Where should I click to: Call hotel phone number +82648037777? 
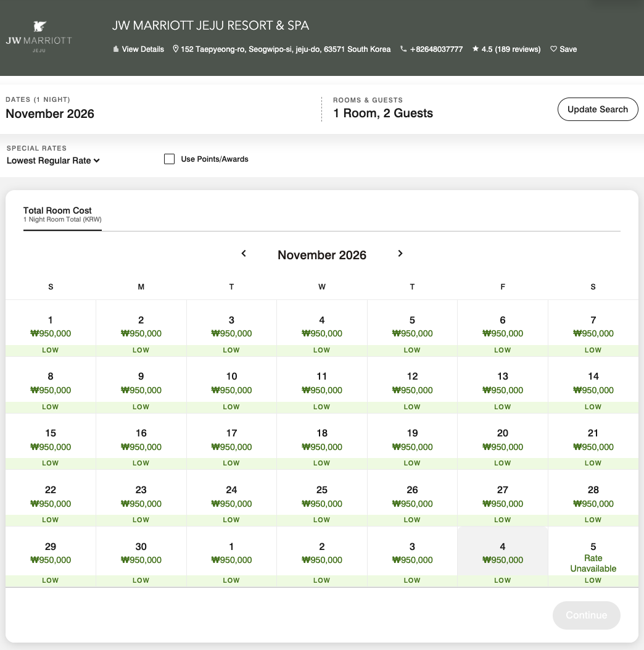(432, 49)
